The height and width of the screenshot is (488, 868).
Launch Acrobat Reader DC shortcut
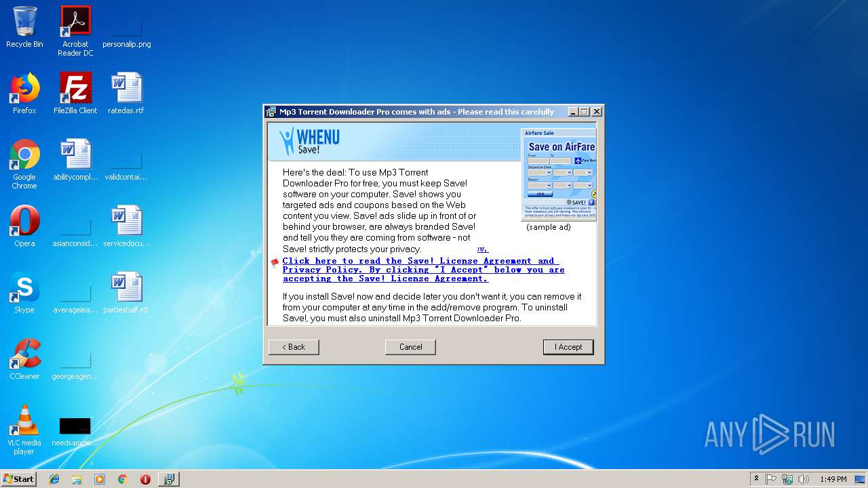click(x=75, y=31)
